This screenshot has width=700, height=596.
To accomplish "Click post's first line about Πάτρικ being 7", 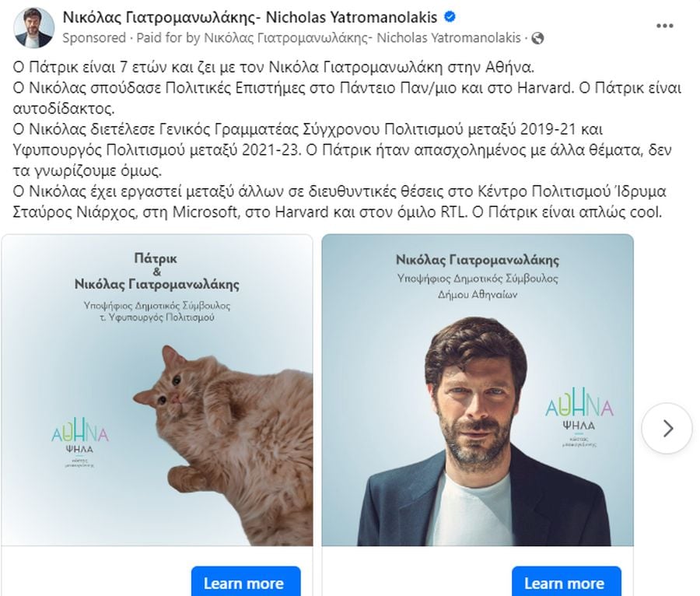I will pyautogui.click(x=273, y=68).
